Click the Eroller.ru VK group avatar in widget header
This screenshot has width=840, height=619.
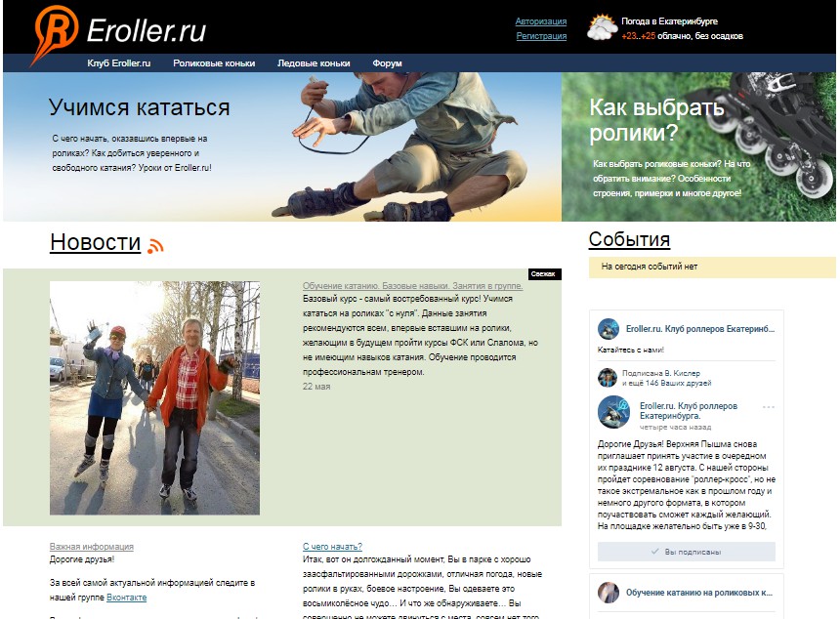tap(609, 329)
